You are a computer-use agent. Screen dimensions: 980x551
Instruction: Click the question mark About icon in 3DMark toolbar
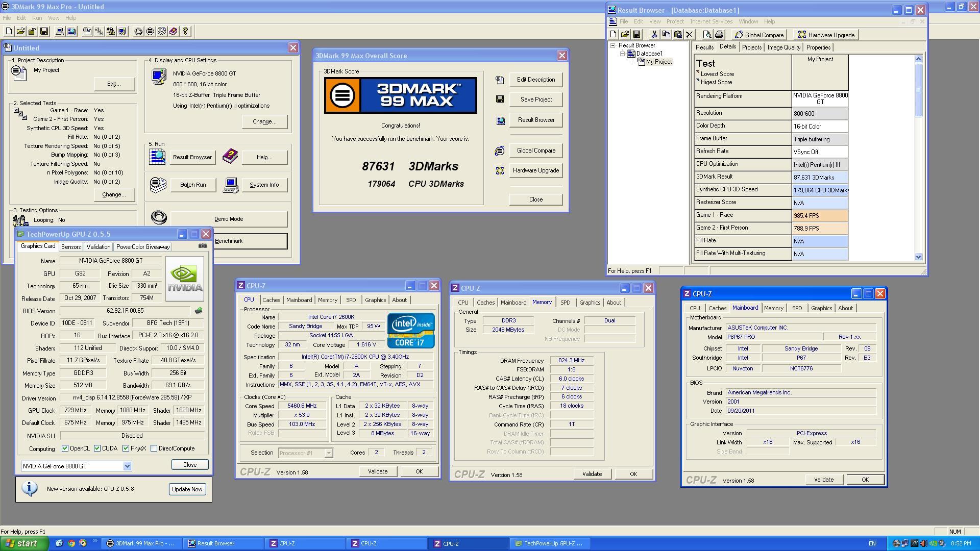point(185,32)
